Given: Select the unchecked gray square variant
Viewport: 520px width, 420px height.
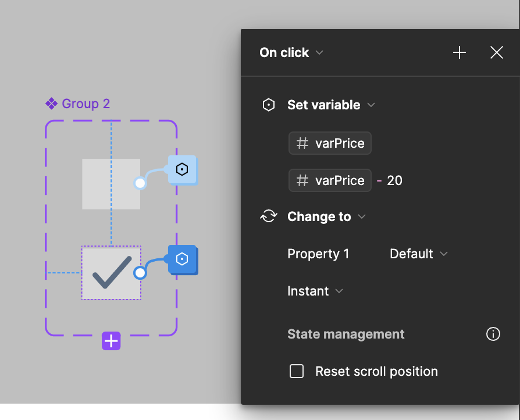Looking at the screenshot, I should [x=111, y=184].
